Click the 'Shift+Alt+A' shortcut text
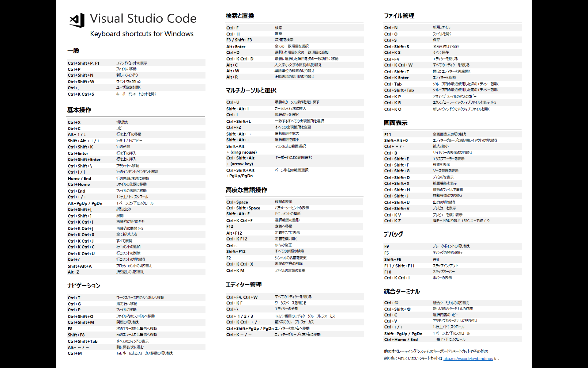The height and width of the screenshot is (368, 588). tap(80, 266)
